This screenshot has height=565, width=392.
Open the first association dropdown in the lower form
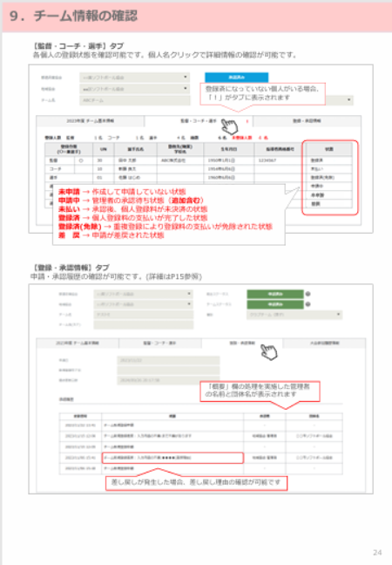(143, 294)
